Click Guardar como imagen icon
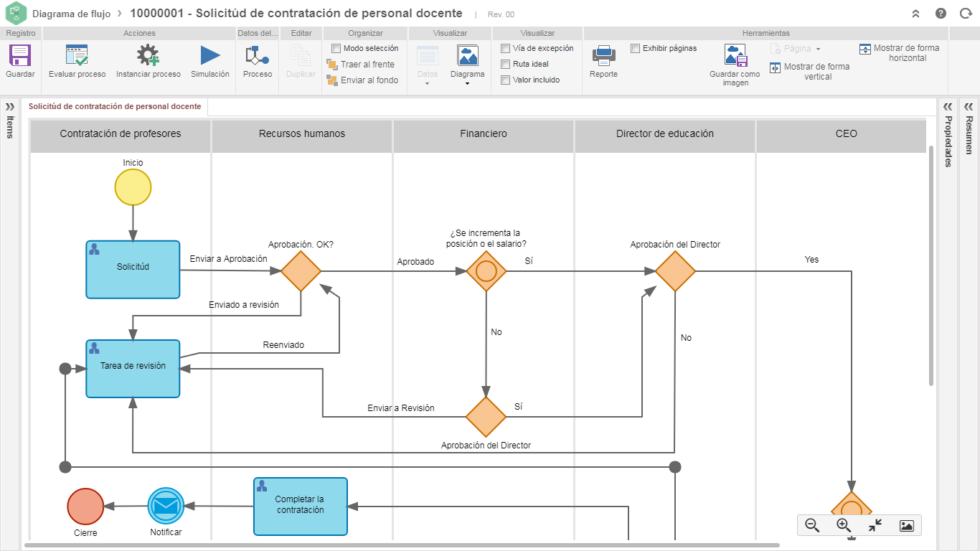The height and width of the screenshot is (551, 980). click(x=735, y=56)
